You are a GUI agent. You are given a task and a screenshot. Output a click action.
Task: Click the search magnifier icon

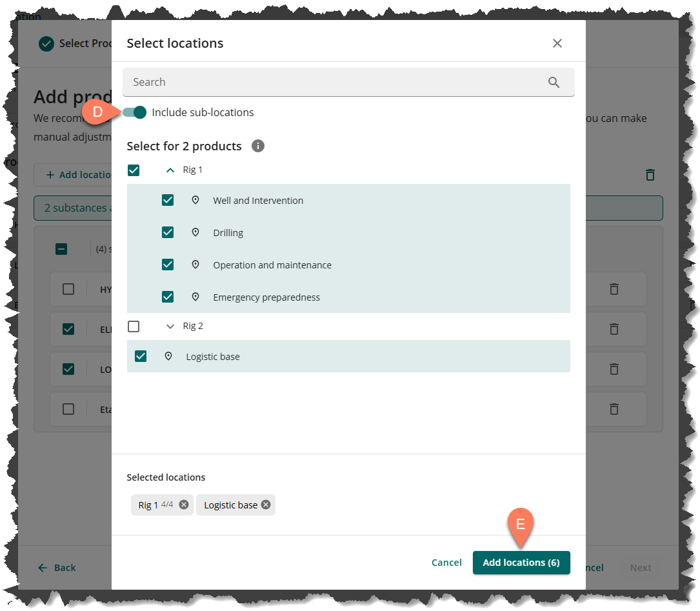pyautogui.click(x=554, y=82)
